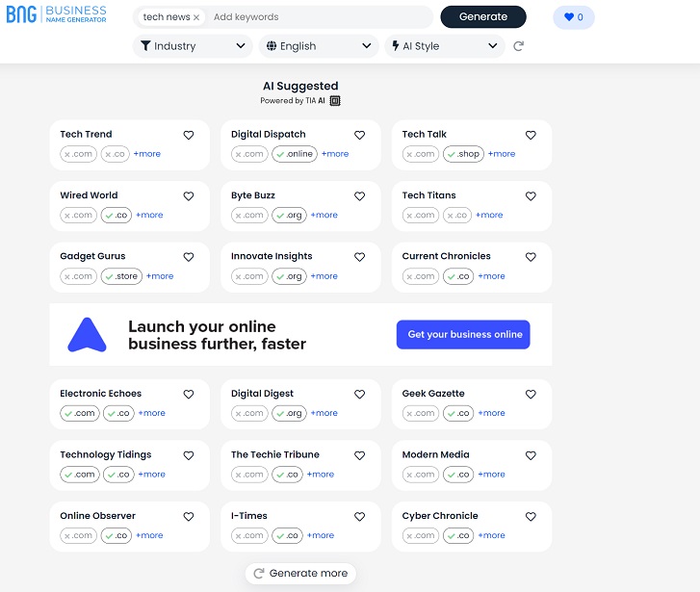Favorite the Current Chronicles name
Screen dimensions: 700x592
coord(531,257)
